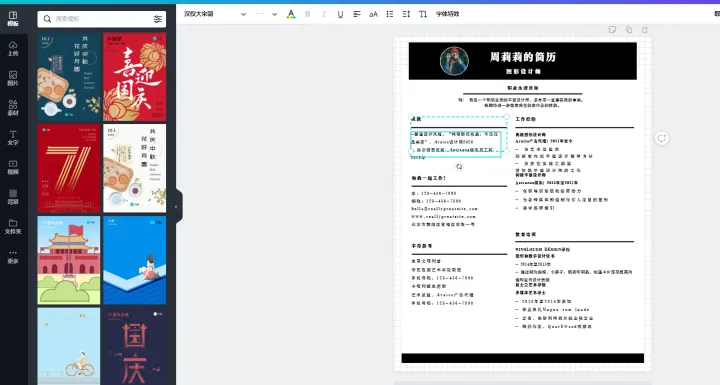Toggle bold formatting

[308, 14]
